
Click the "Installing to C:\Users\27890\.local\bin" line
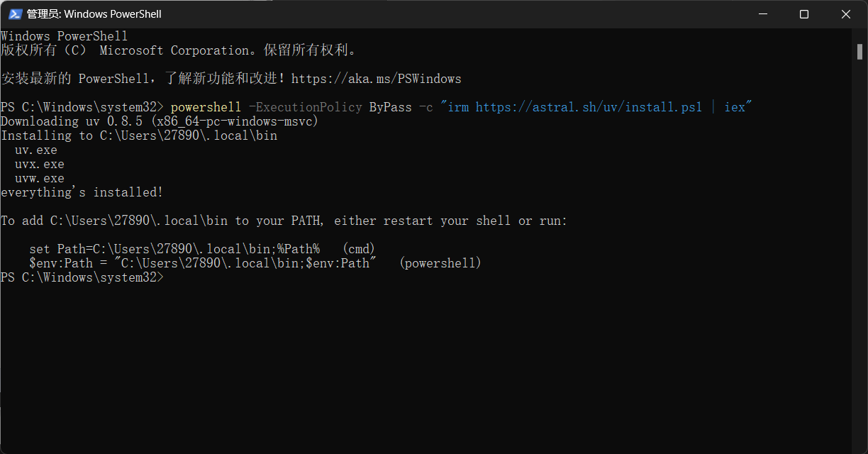point(138,135)
